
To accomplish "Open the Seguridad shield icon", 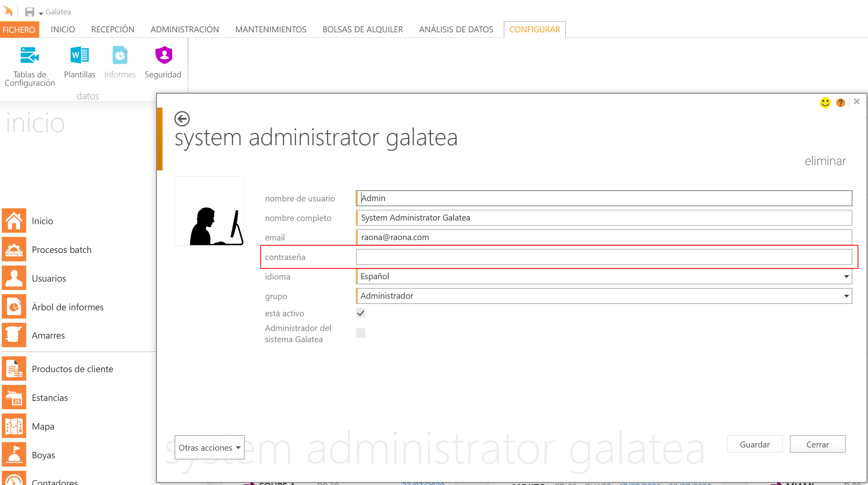I will 163,55.
